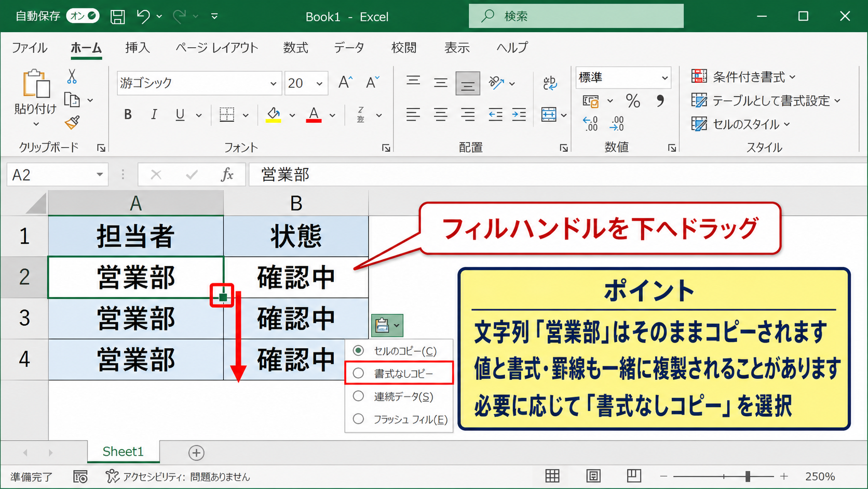Open fill color dropdown arrow
The height and width of the screenshot is (489, 868).
click(292, 115)
